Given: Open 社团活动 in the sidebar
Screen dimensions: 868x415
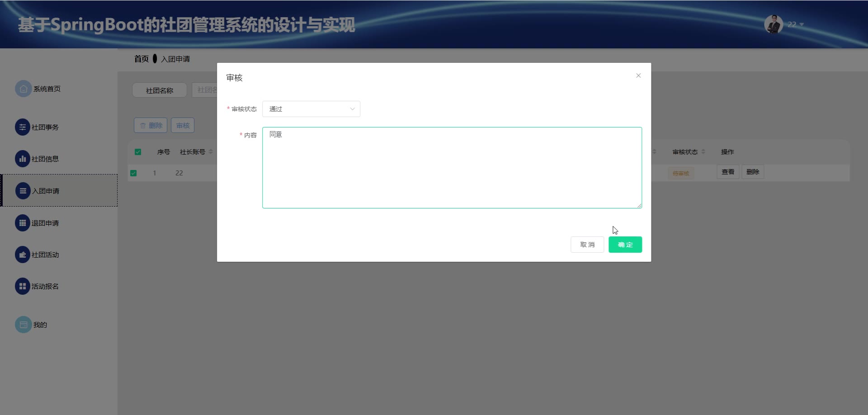Looking at the screenshot, I should tap(45, 255).
